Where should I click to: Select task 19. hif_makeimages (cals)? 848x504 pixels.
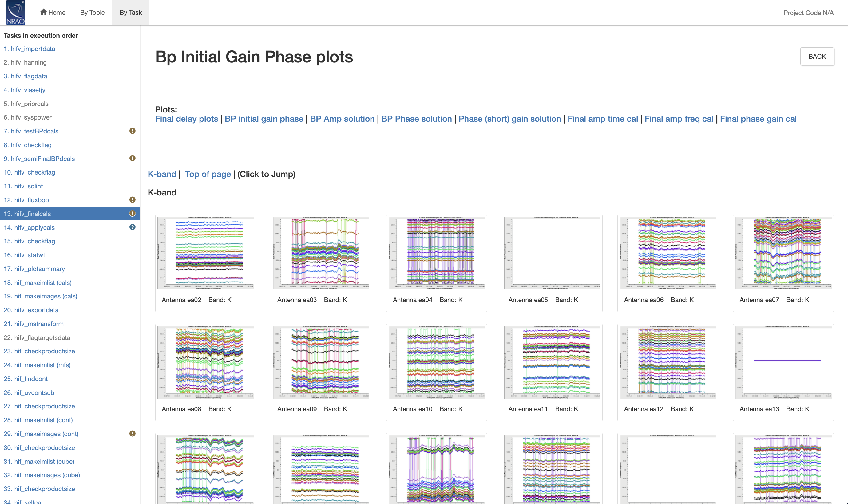coord(40,296)
